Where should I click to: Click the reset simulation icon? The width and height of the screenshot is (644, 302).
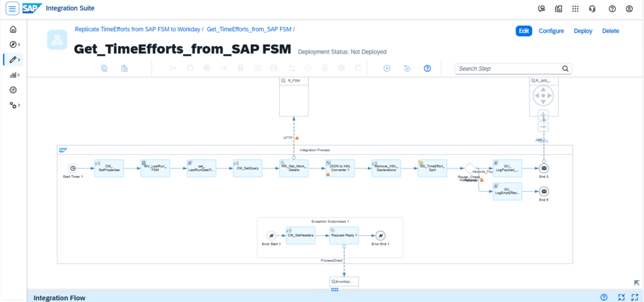407,69
